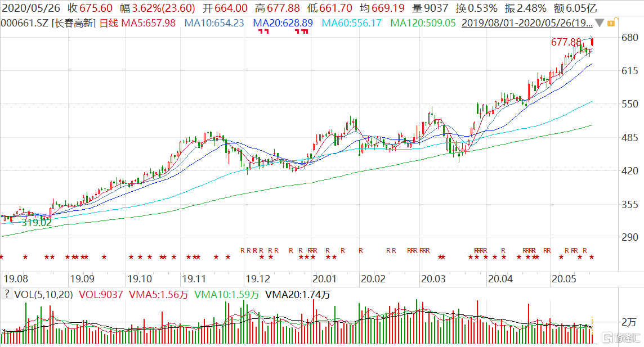
Task: Click the 2019/08/01-2020/05/26 date range link
Action: [526, 23]
